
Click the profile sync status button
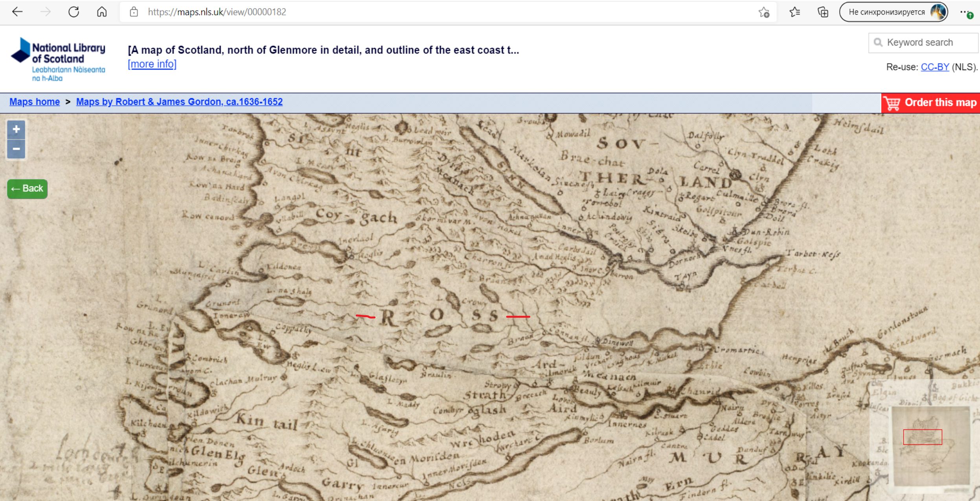point(894,12)
